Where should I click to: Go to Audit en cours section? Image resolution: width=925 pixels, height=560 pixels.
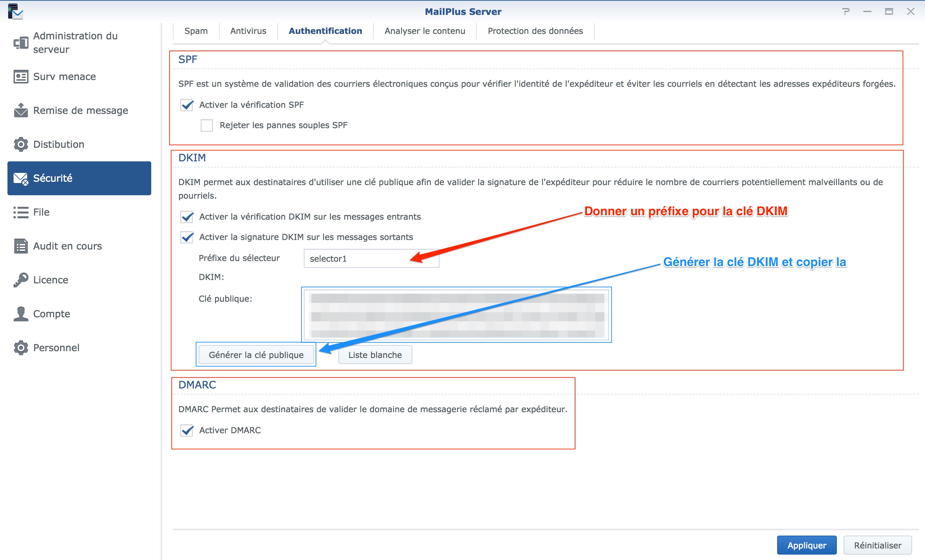79,246
